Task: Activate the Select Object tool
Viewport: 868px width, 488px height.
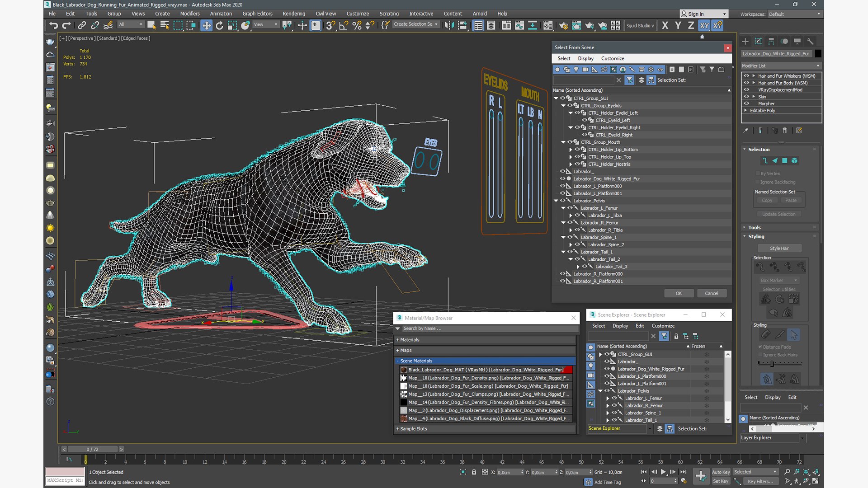Action: click(x=151, y=25)
